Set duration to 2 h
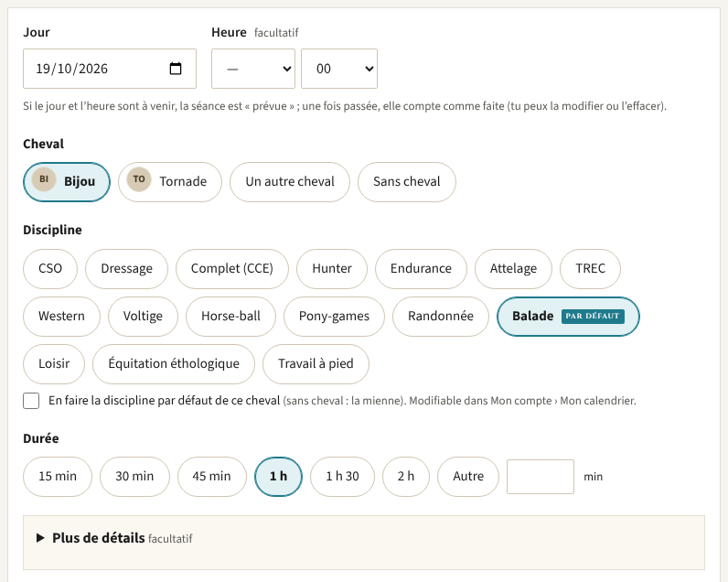Screen dimensions: 728x582 (x=406, y=477)
